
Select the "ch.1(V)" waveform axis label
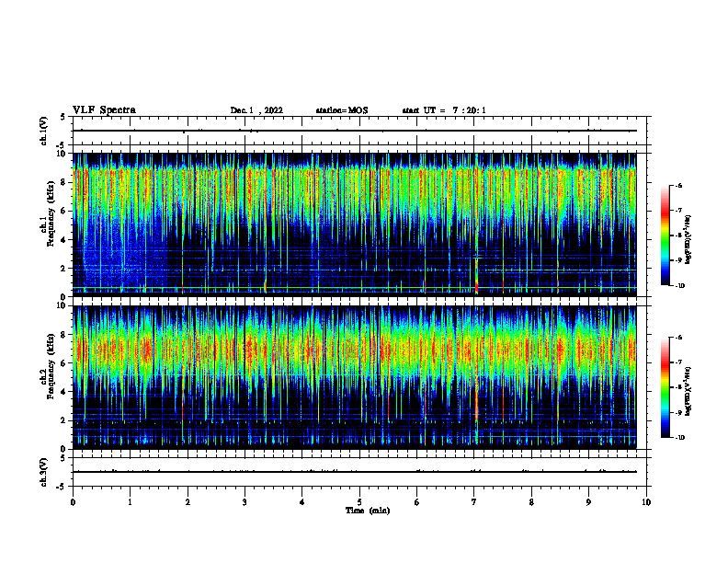tap(44, 131)
